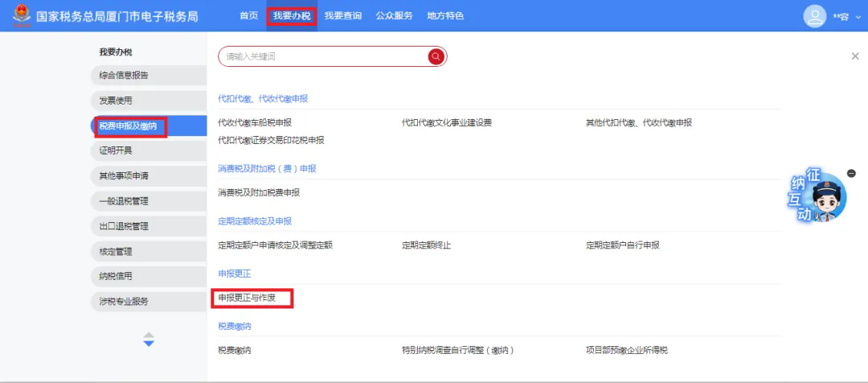Open 定期定额户自行申报 link
Image resolution: width=868 pixels, height=383 pixels.
[x=623, y=245]
